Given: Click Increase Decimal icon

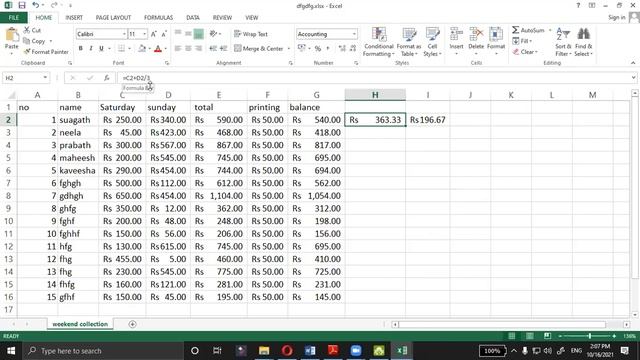Looking at the screenshot, I should click(x=342, y=49).
